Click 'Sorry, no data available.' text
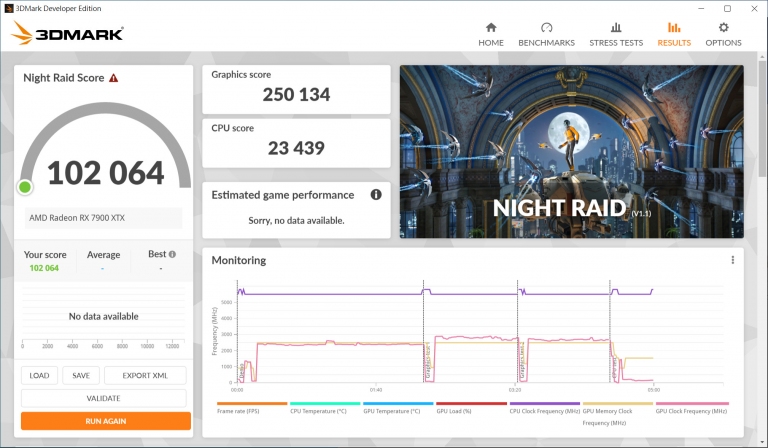 click(x=296, y=220)
